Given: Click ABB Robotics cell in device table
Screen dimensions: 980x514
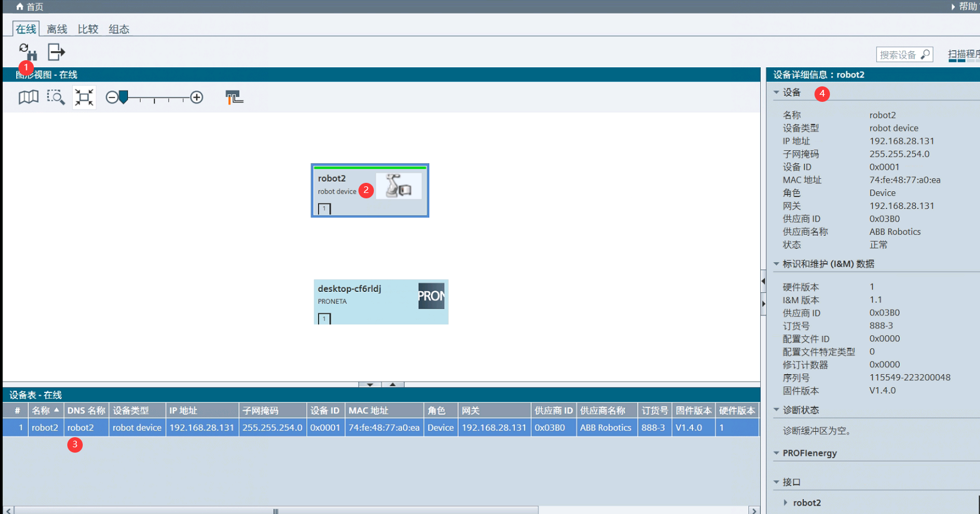Looking at the screenshot, I should pyautogui.click(x=607, y=428).
